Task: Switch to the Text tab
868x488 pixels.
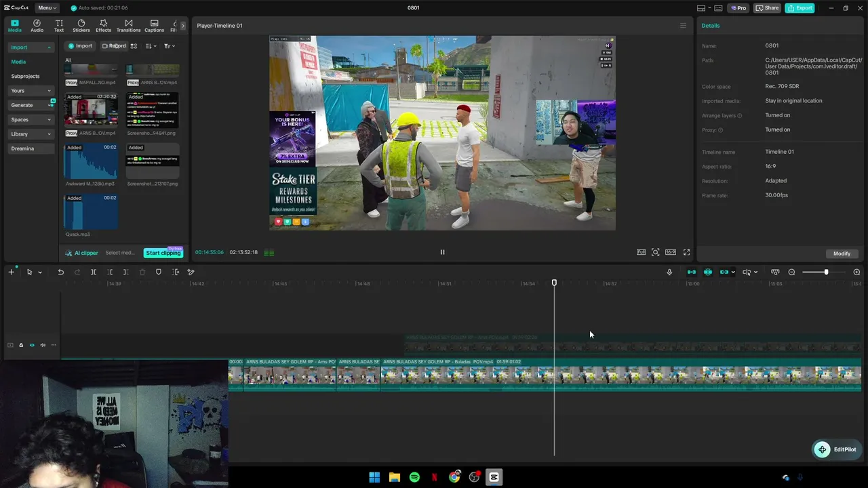Action: pyautogui.click(x=59, y=26)
